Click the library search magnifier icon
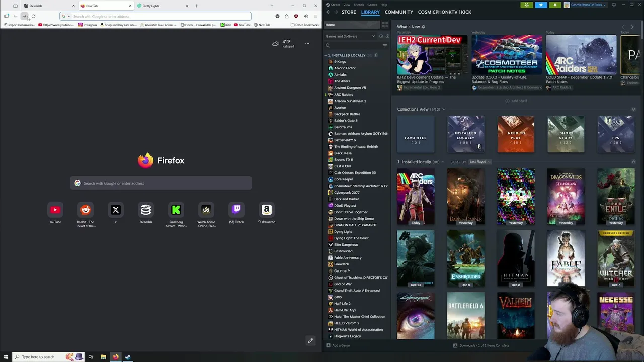The image size is (644, 362). (328, 46)
